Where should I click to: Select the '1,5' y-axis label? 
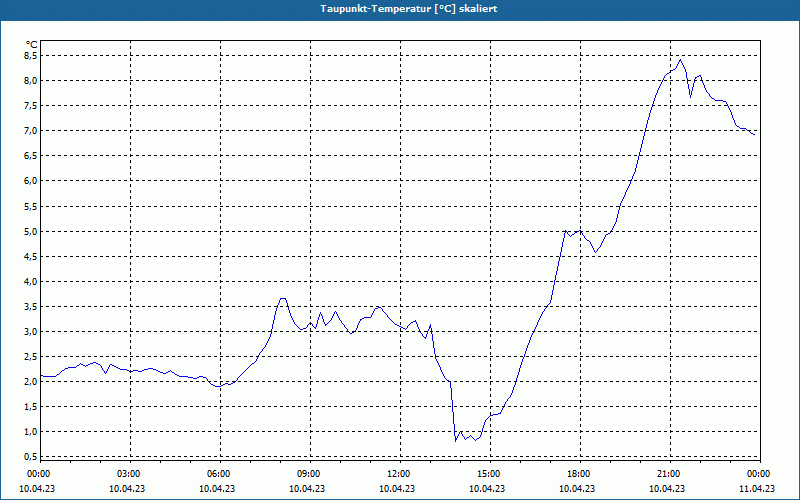pyautogui.click(x=31, y=407)
